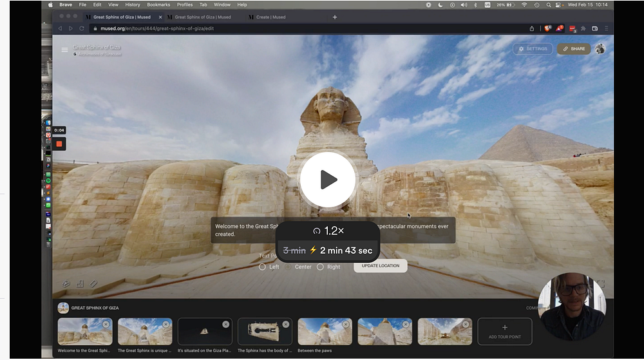Click the 1.2× playback speed indicator

(328, 231)
